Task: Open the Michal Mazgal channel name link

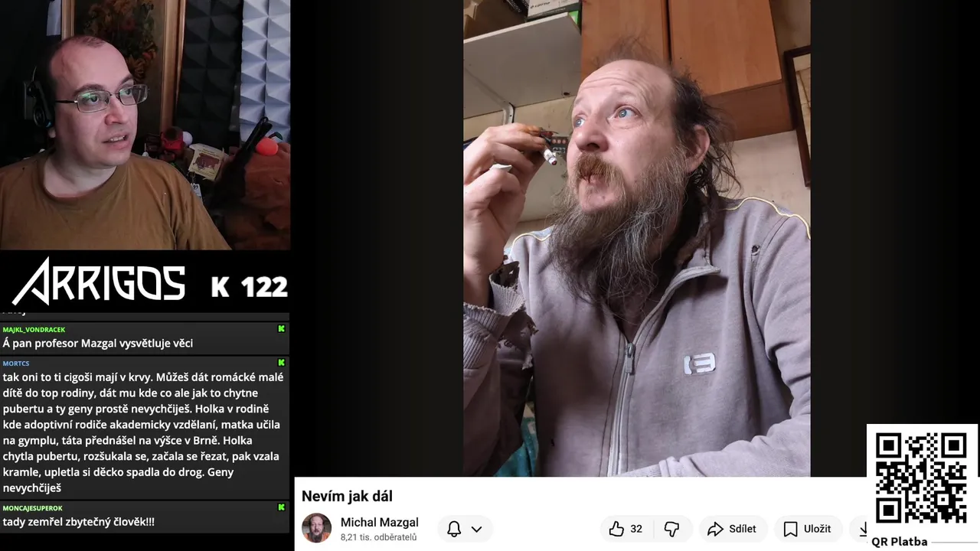Action: pos(379,522)
